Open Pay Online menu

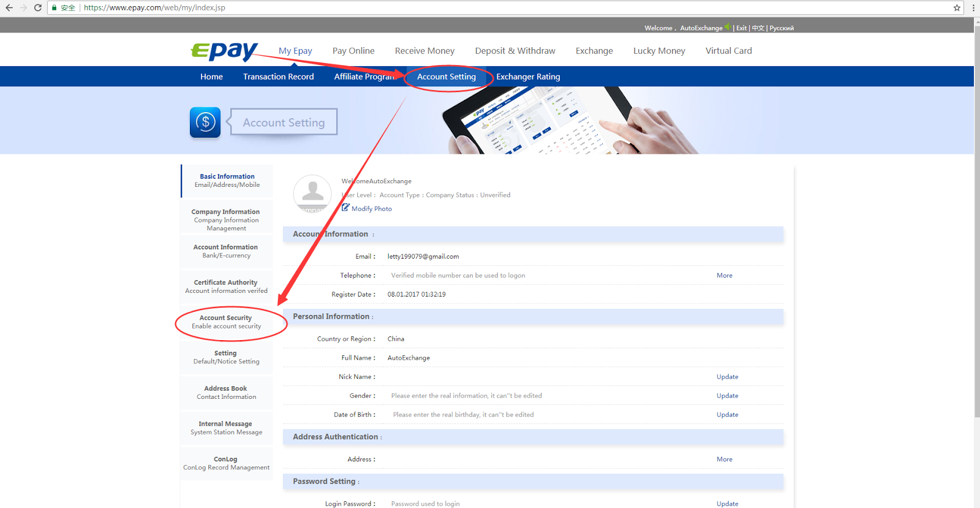pos(353,51)
